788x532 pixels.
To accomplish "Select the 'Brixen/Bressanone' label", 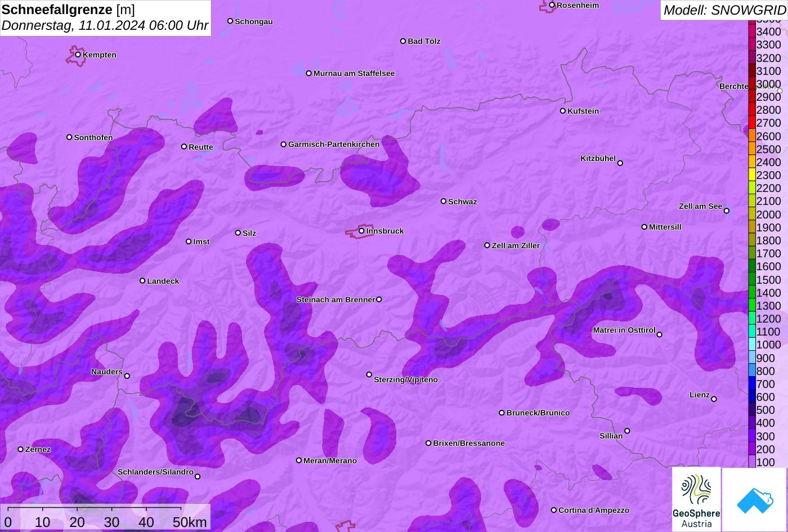I will coord(469,443).
